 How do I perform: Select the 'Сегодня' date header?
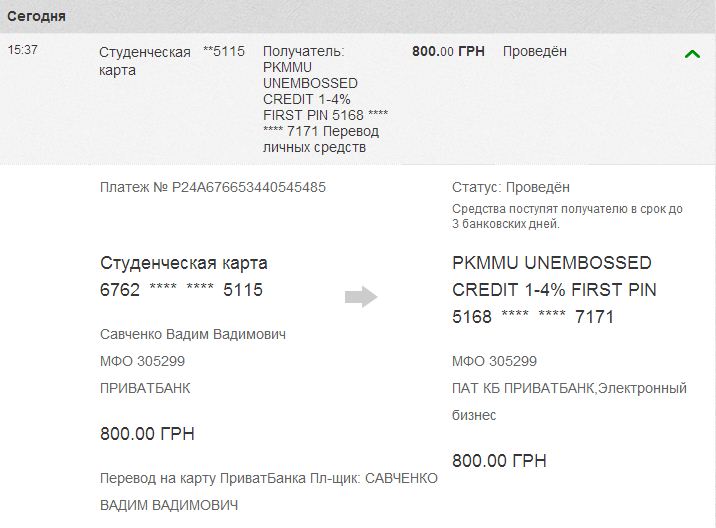[x=37, y=17]
